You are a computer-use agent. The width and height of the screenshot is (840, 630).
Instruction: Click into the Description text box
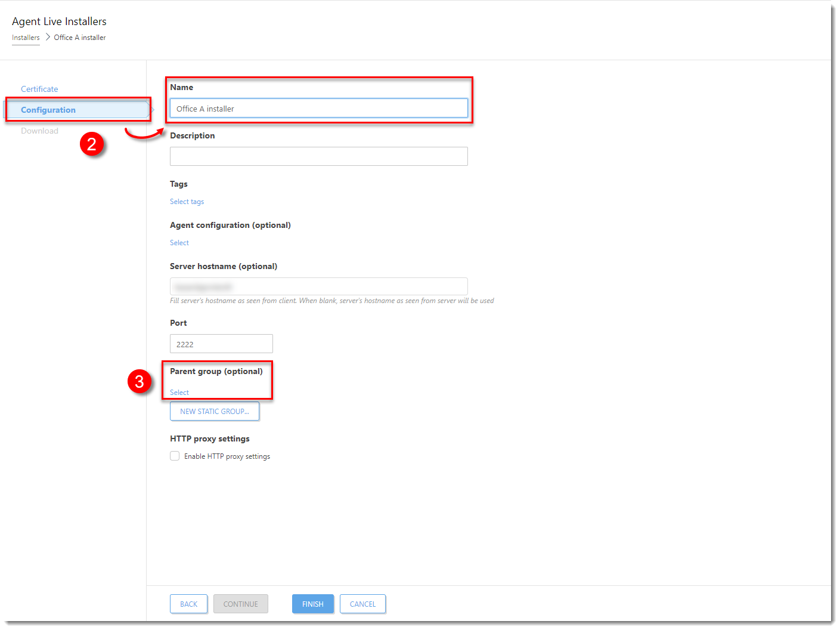tap(318, 156)
